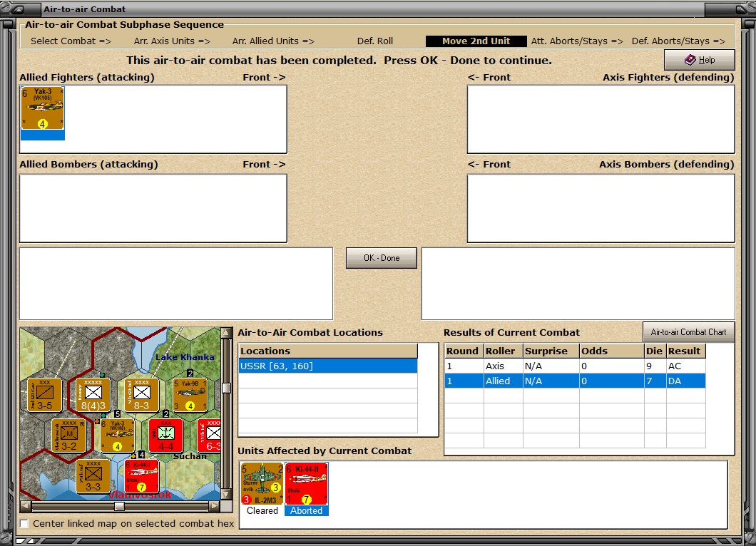
Task: Click the window system icon in title bar
Action: 19,9
